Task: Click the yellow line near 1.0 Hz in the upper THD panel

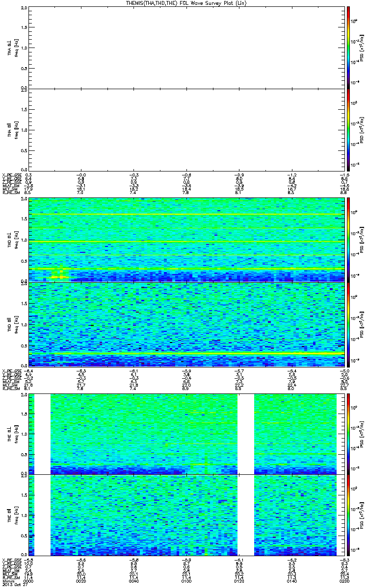Action: point(186,242)
